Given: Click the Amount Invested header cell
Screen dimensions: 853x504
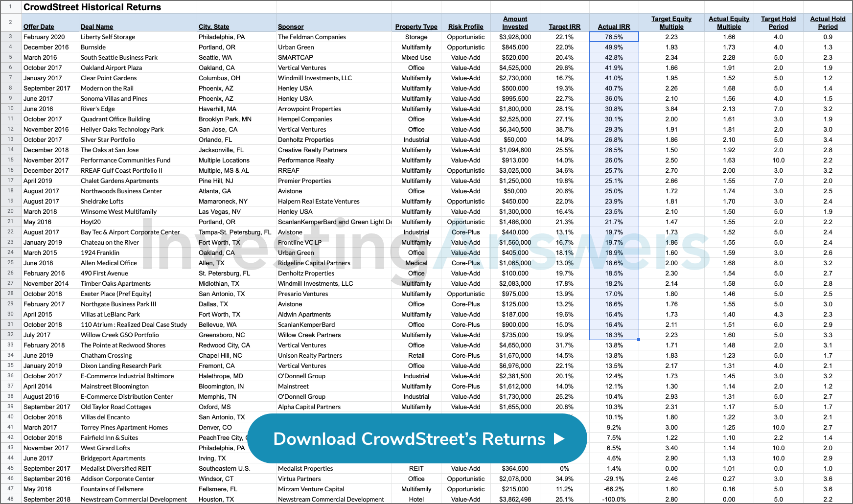Looking at the screenshot, I should tap(515, 23).
